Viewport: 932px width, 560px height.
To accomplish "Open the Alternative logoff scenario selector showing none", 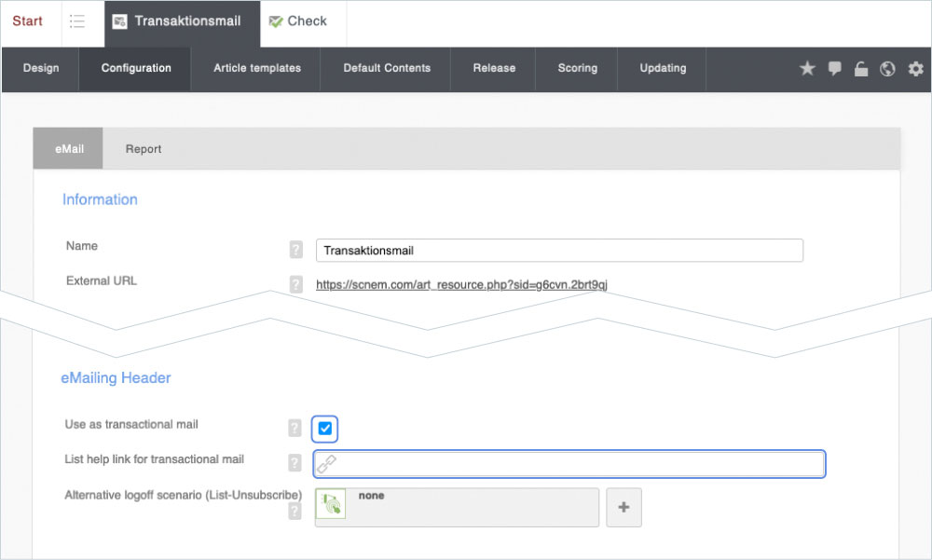I will 457,508.
